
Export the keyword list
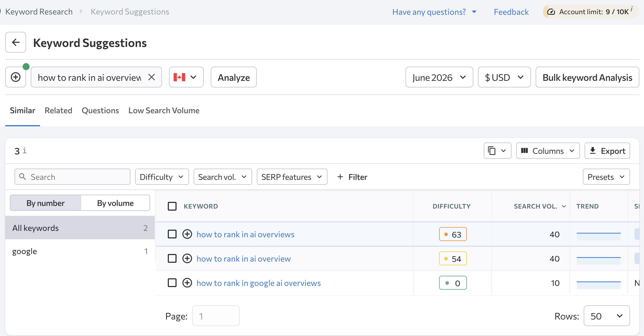point(607,151)
